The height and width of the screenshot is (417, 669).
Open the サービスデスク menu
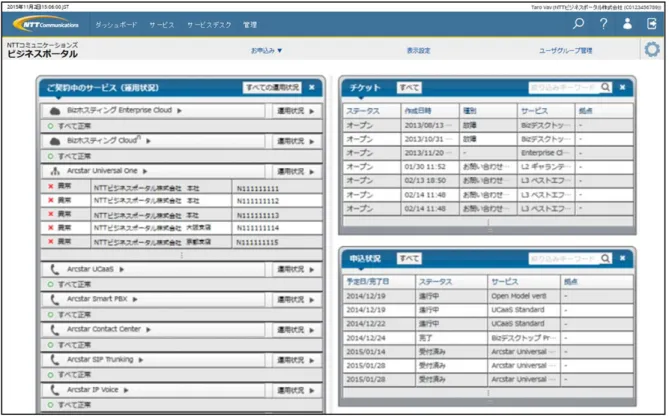point(209,25)
